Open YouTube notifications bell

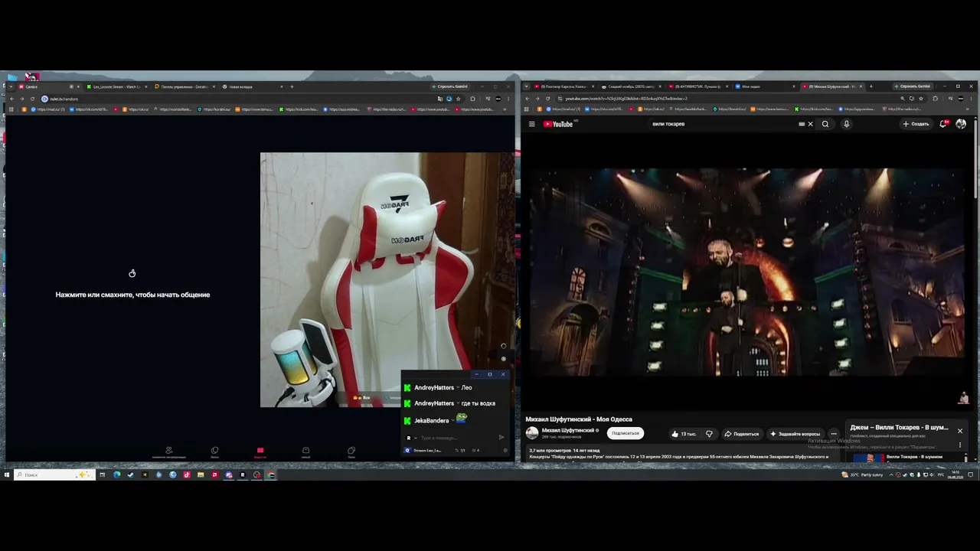[x=943, y=124]
